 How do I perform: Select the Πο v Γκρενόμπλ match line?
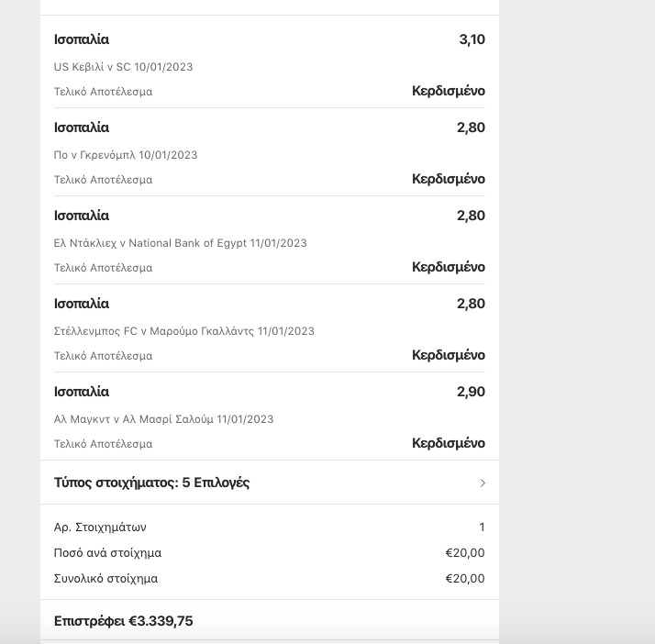pyautogui.click(x=126, y=155)
